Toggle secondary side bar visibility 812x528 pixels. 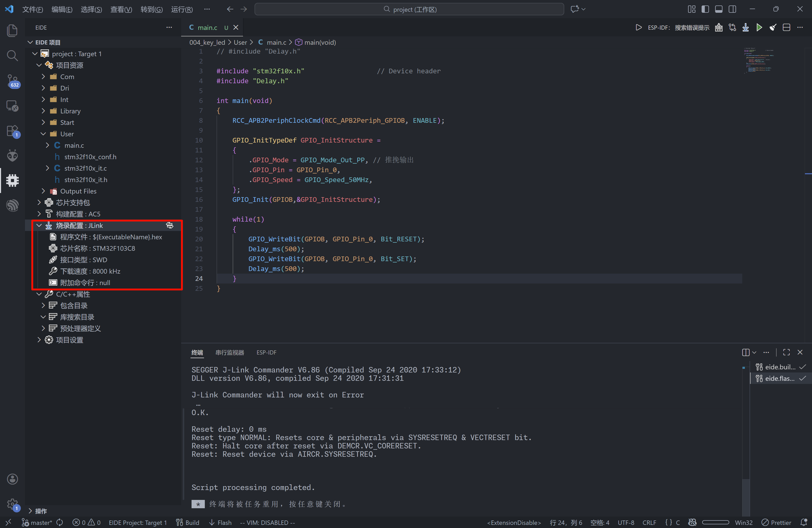[x=732, y=9]
